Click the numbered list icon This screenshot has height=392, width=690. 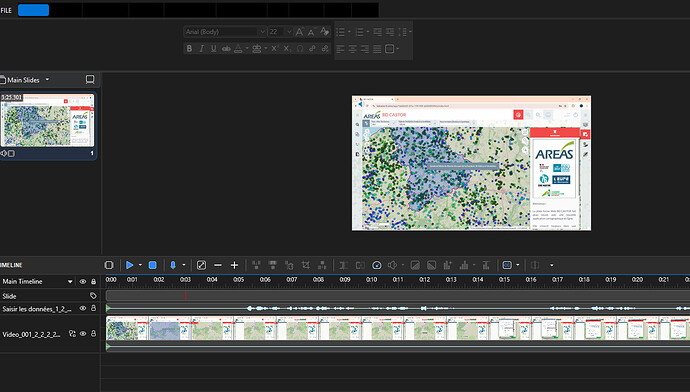click(x=359, y=32)
